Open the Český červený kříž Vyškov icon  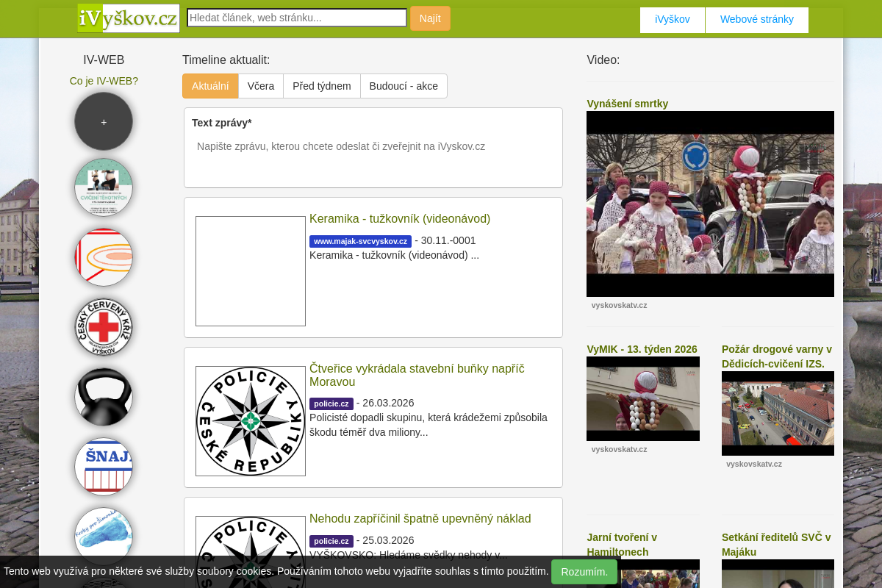point(104,327)
